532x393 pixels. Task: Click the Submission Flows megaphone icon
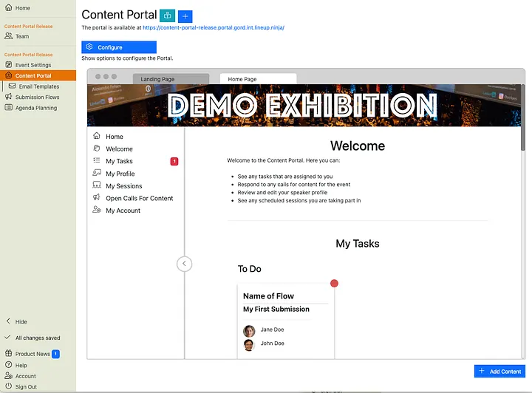tap(8, 97)
